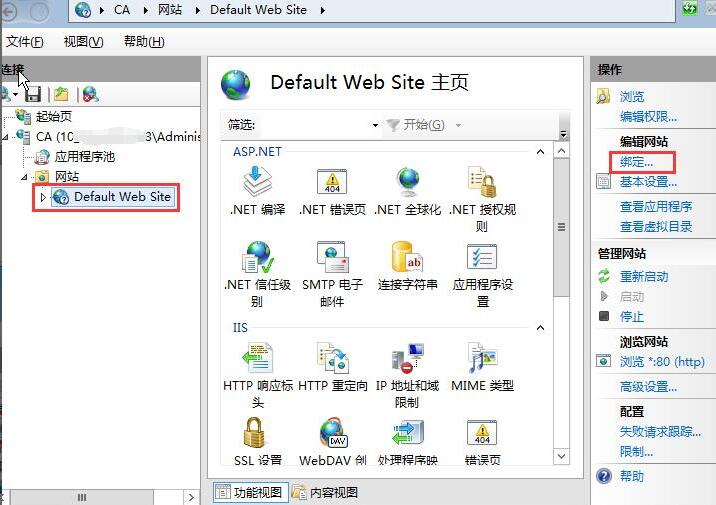716x505 pixels.
Task: Open the HTTP 重定向 feature icon
Action: click(333, 358)
